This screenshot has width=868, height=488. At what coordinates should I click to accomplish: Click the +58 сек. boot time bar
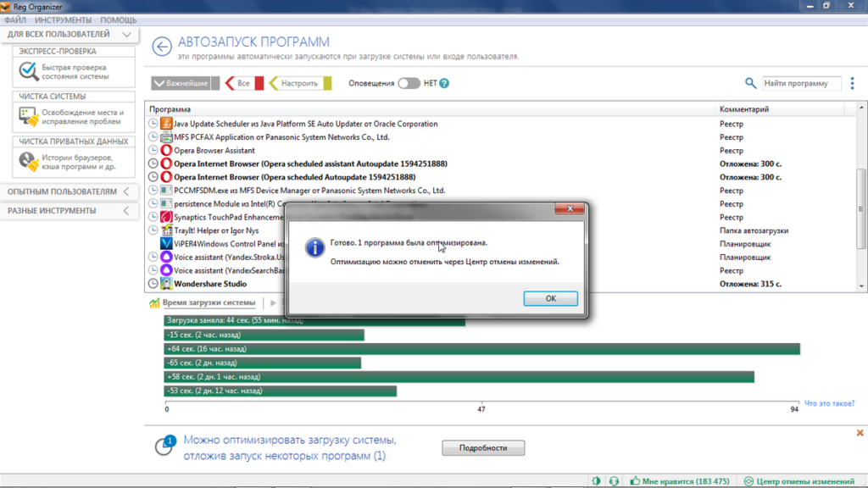click(x=459, y=377)
